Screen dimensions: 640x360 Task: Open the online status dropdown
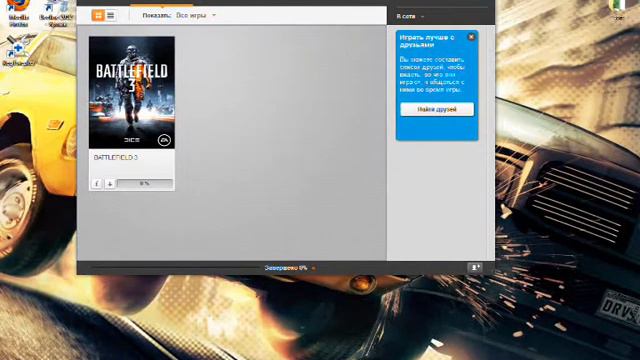(410, 16)
